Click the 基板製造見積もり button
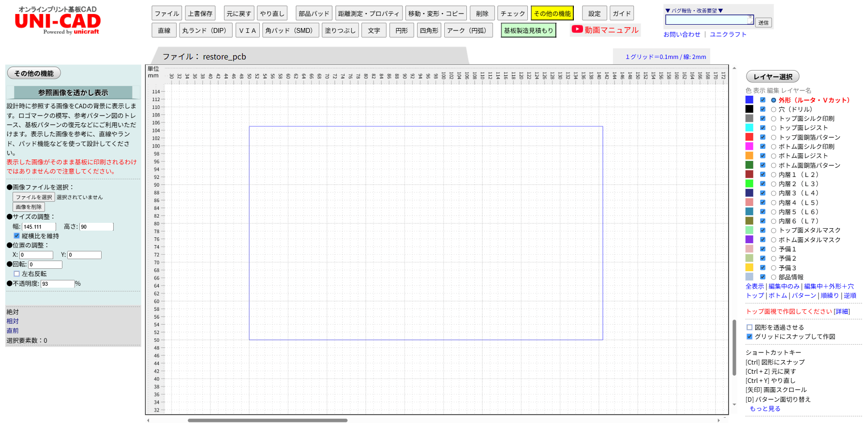Image resolution: width=868 pixels, height=423 pixels. [x=528, y=30]
